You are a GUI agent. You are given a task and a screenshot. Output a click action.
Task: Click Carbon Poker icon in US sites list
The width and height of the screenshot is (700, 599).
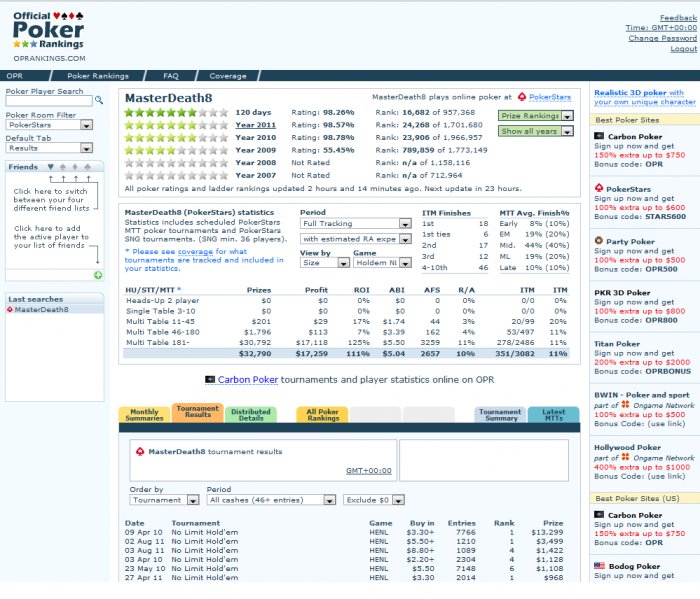point(599,515)
